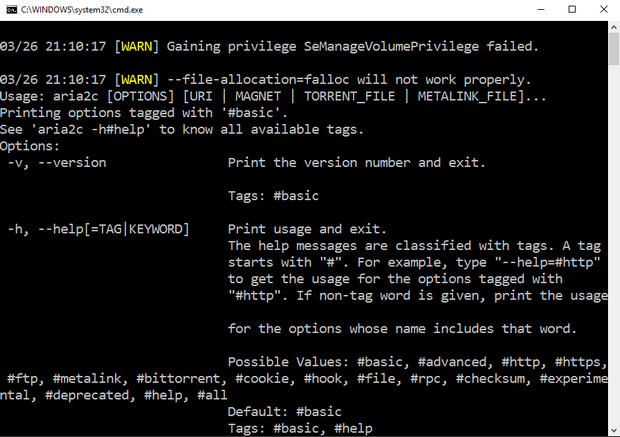The width and height of the screenshot is (620, 437).
Task: Click the scrollbar down arrow
Action: (613, 430)
